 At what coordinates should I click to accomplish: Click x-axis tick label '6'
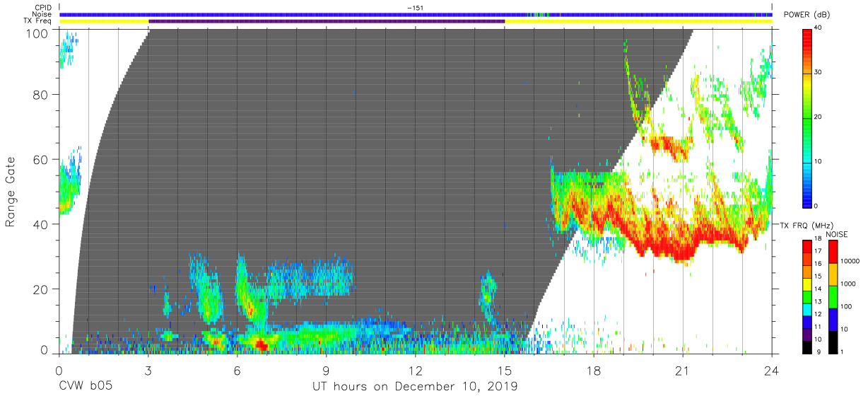pyautogui.click(x=237, y=370)
